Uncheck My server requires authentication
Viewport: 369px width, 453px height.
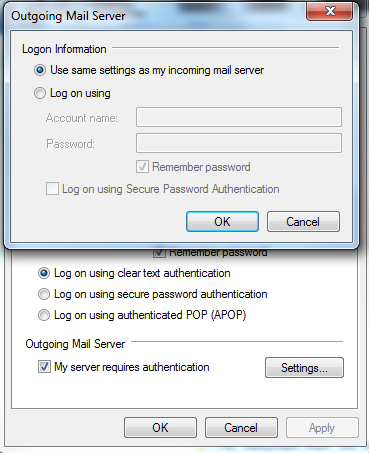point(44,367)
